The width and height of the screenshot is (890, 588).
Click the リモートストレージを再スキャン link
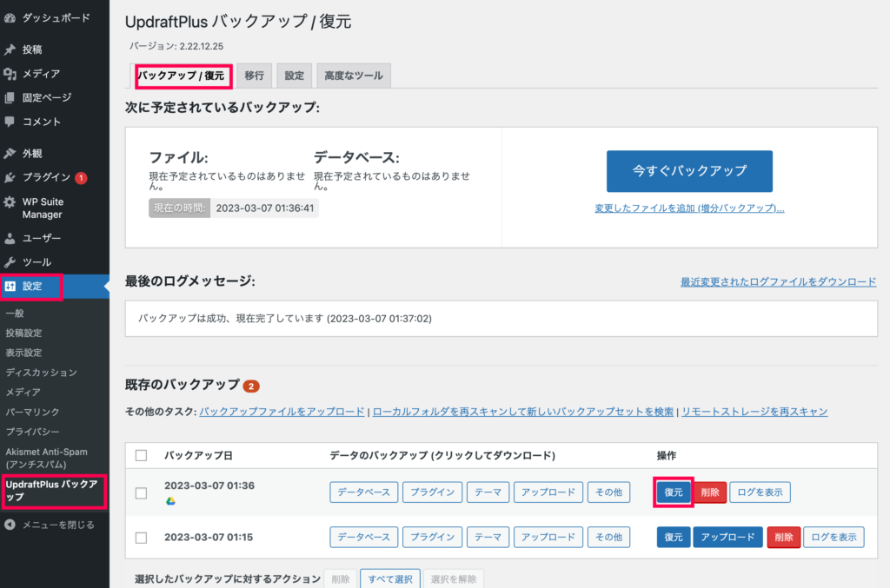click(754, 412)
